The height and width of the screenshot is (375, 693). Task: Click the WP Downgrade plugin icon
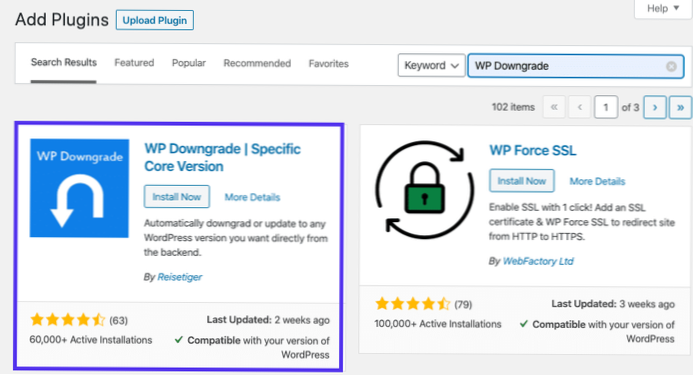[x=80, y=188]
